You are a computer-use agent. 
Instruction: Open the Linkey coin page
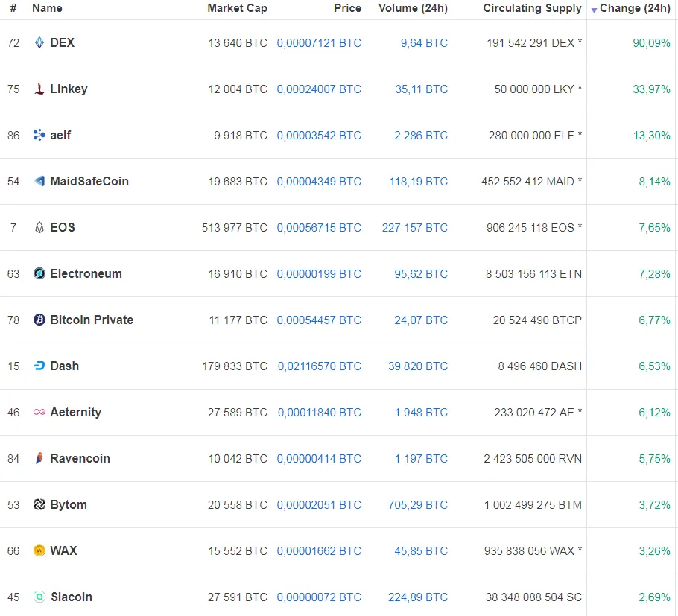tap(69, 89)
